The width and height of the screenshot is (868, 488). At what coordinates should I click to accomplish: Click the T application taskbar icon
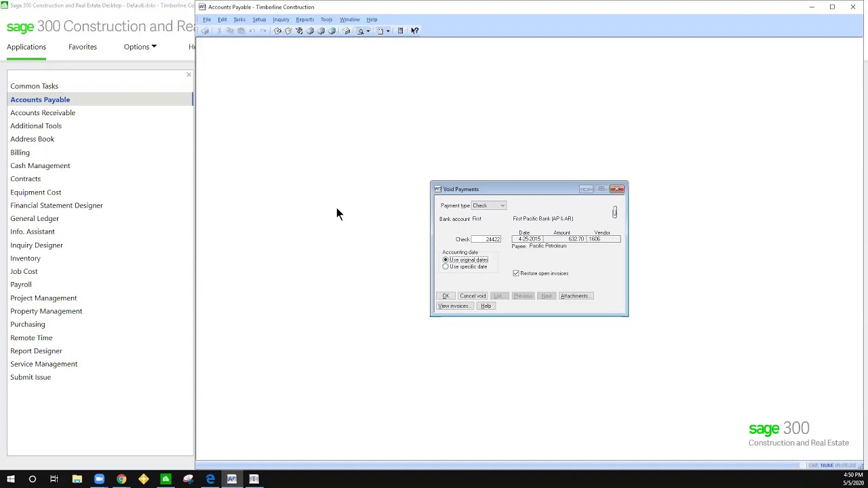(x=254, y=479)
